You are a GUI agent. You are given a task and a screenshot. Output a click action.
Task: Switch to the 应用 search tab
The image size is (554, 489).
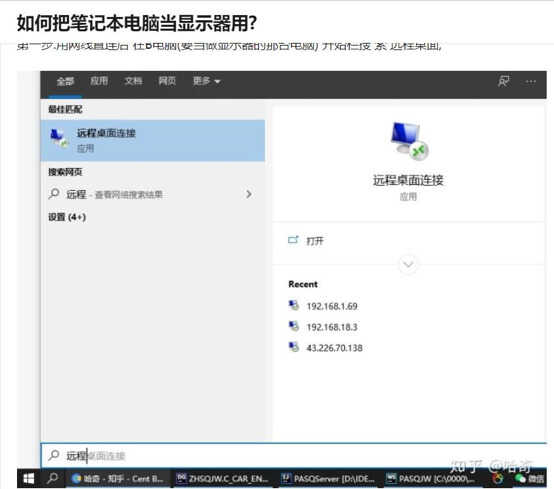99,81
